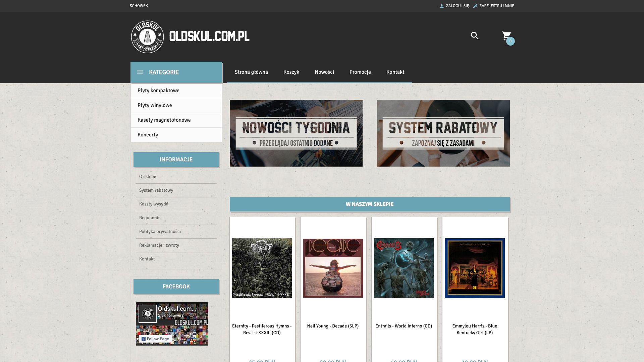The image size is (644, 362).
Task: Open the Kontakt item in top navigation
Action: click(395, 72)
